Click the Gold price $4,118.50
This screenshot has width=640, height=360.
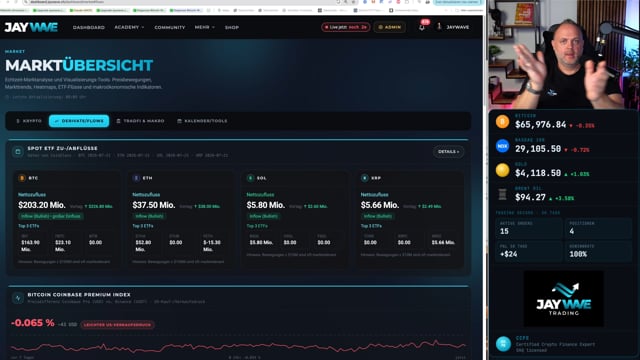pos(538,173)
